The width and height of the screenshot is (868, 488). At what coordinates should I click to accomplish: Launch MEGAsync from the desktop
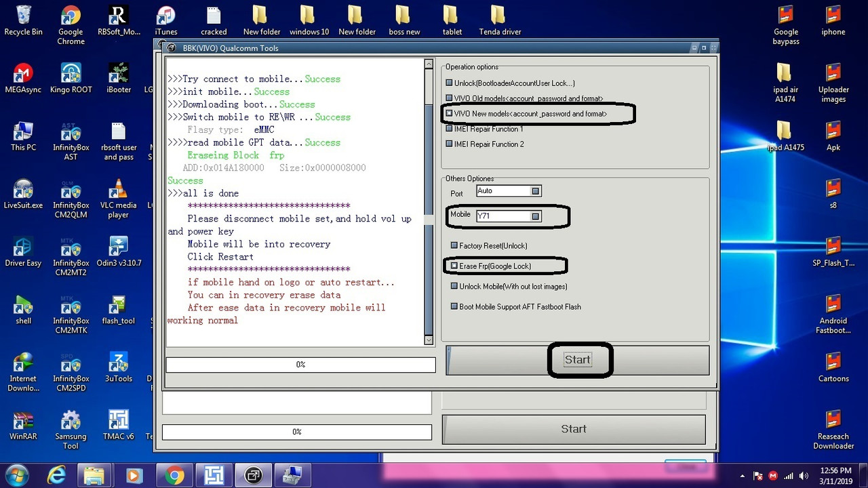23,78
